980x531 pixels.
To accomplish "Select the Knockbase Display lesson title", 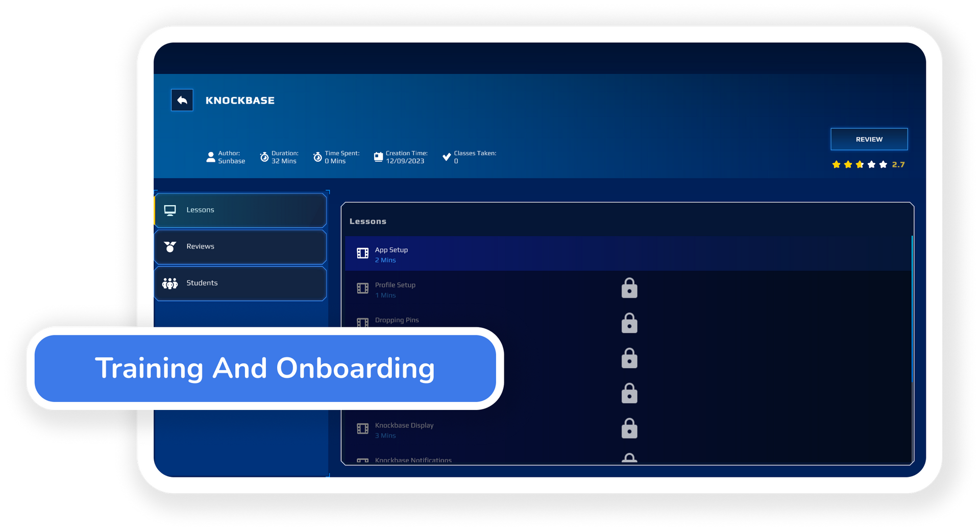I will (x=404, y=425).
